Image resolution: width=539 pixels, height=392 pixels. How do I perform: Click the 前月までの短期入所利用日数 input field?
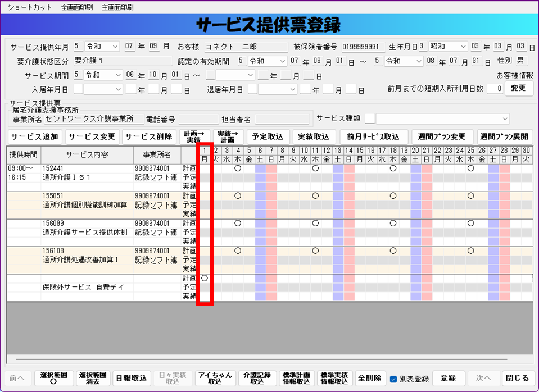(495, 89)
